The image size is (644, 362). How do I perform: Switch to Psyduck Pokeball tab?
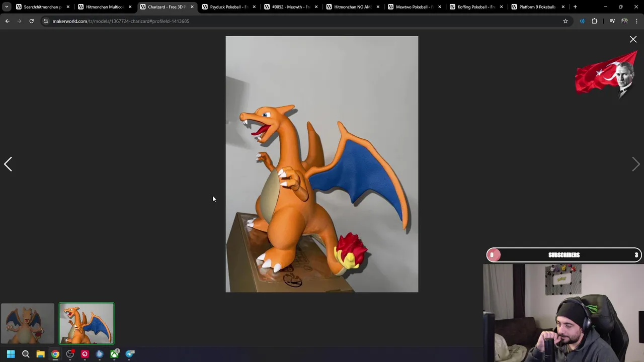pos(228,7)
